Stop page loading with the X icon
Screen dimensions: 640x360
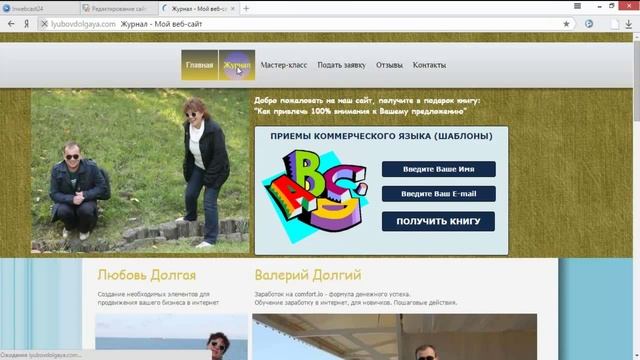44,24
